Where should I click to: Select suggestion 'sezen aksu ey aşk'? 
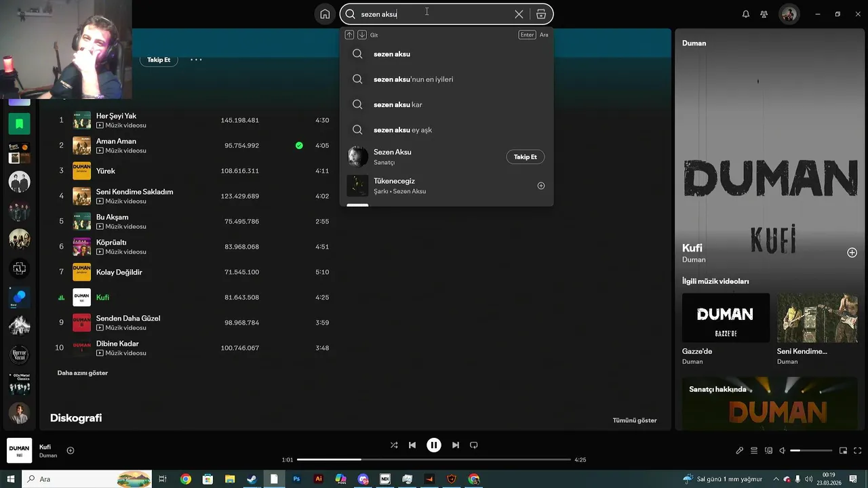pos(446,129)
